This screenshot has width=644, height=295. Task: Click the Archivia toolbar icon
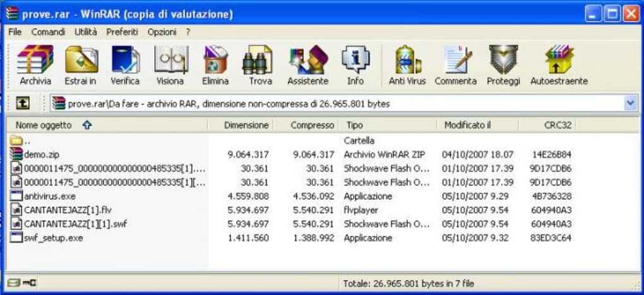tap(35, 59)
